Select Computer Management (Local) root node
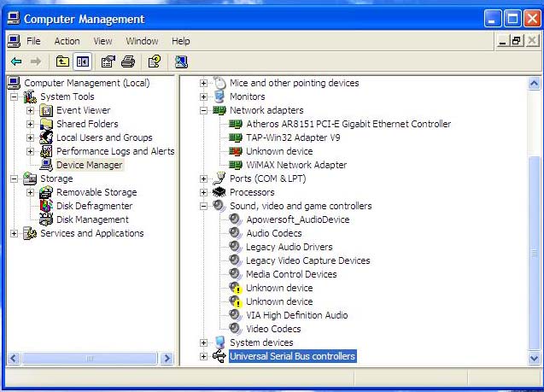 coord(87,83)
